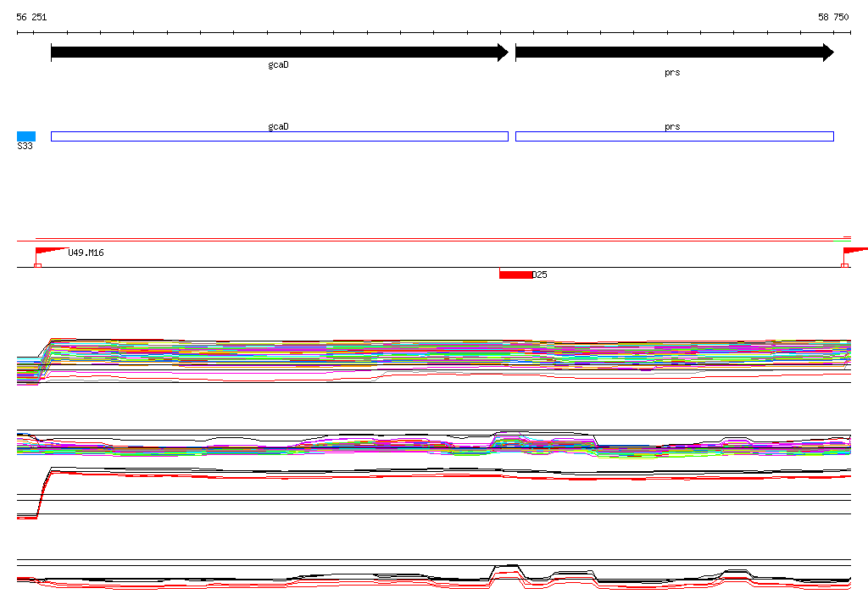The height and width of the screenshot is (605, 868).
Task: Click the black gcaD gene arrow
Action: coord(280,53)
